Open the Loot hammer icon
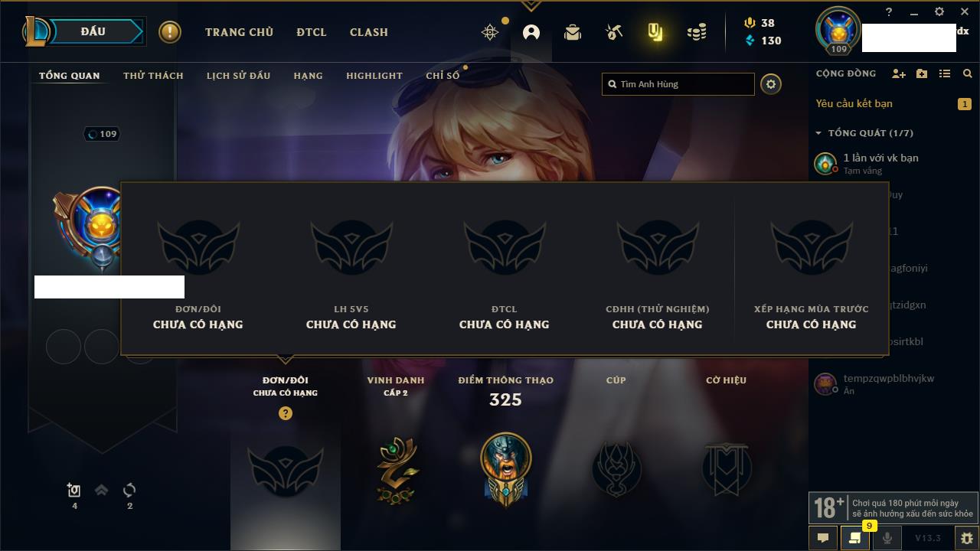 click(x=614, y=32)
